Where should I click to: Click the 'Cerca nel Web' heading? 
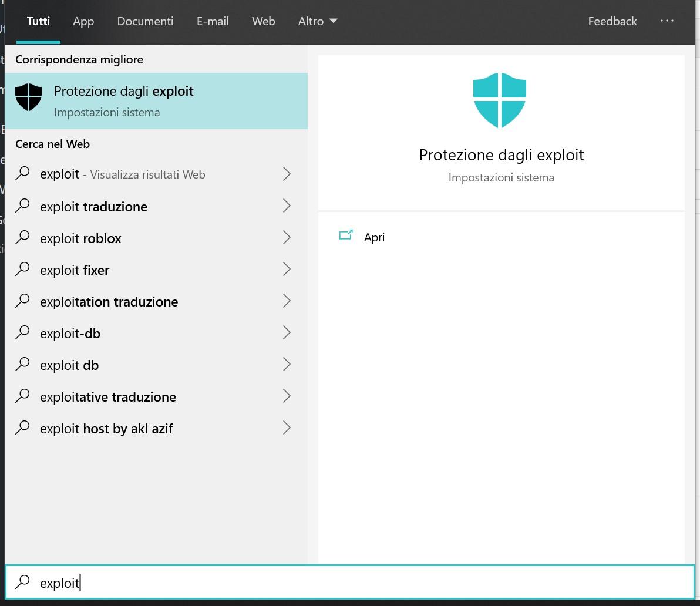(x=52, y=144)
